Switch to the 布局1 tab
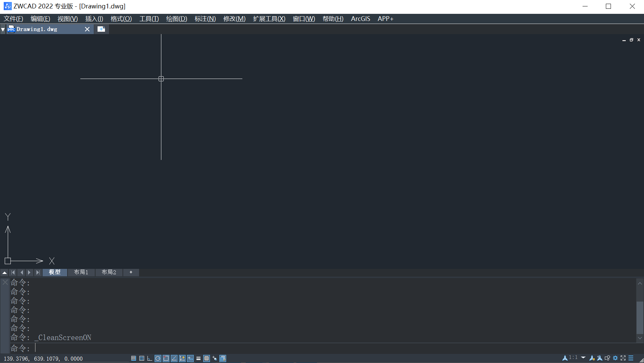644x363 pixels. point(81,272)
